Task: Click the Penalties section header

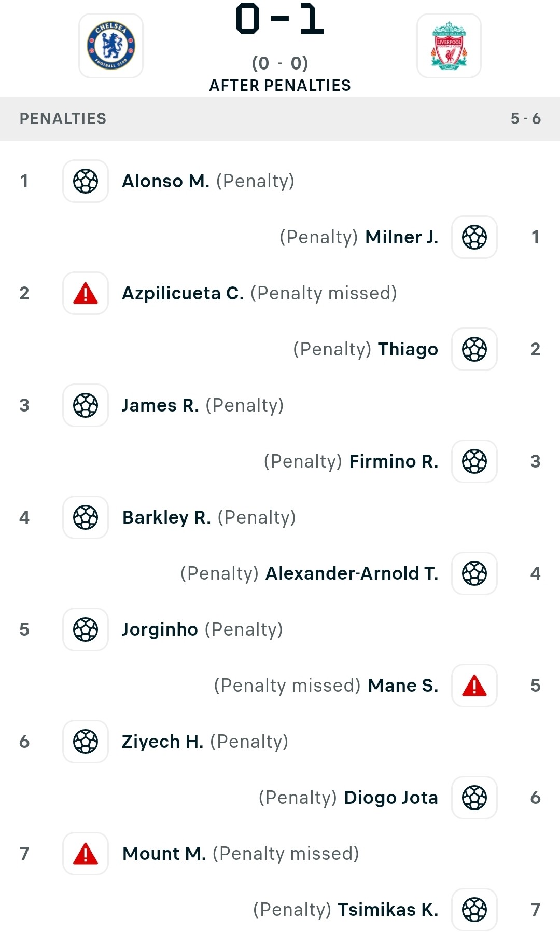Action: (280, 119)
